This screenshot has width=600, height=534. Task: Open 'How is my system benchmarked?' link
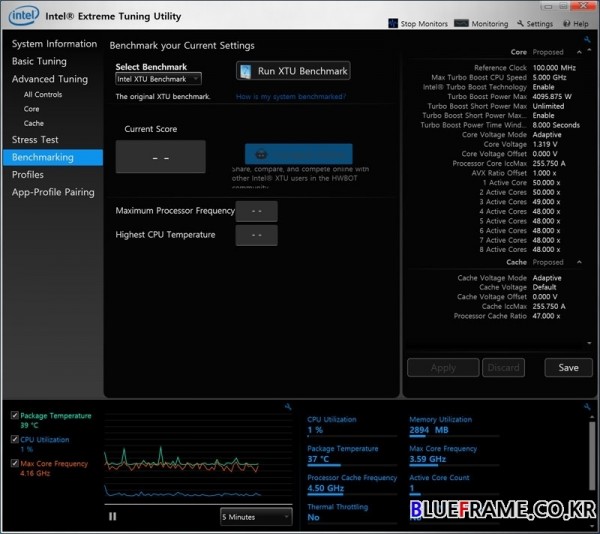point(291,96)
